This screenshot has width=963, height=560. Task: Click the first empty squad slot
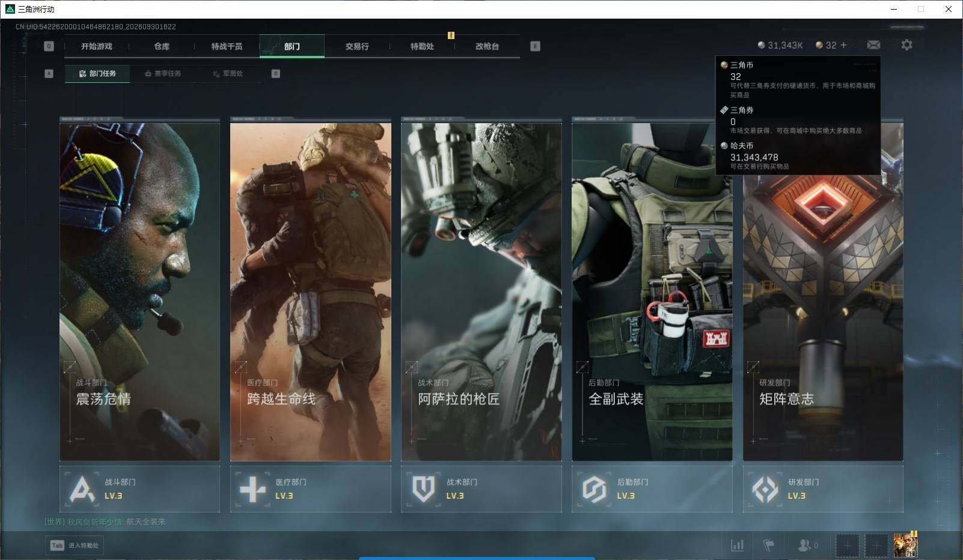point(848,545)
